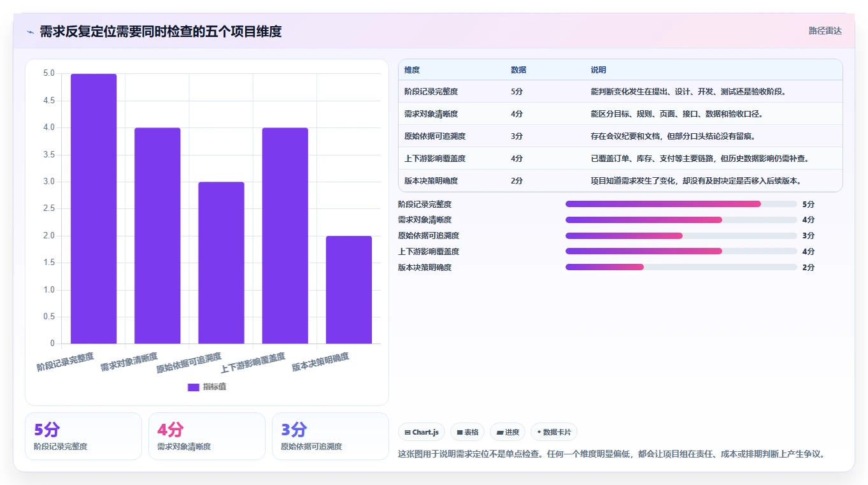Click the 版本决策明确度 progress label
This screenshot has width=868, height=485.
click(425, 268)
